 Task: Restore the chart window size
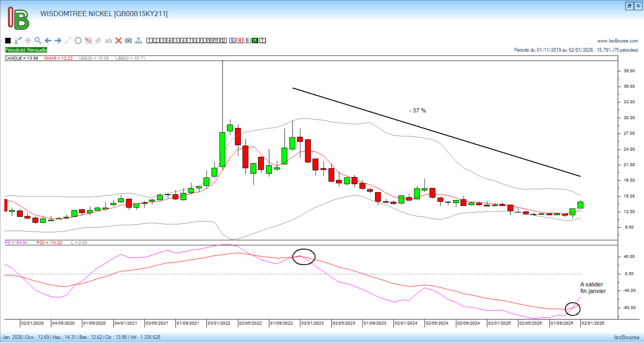click(x=629, y=6)
